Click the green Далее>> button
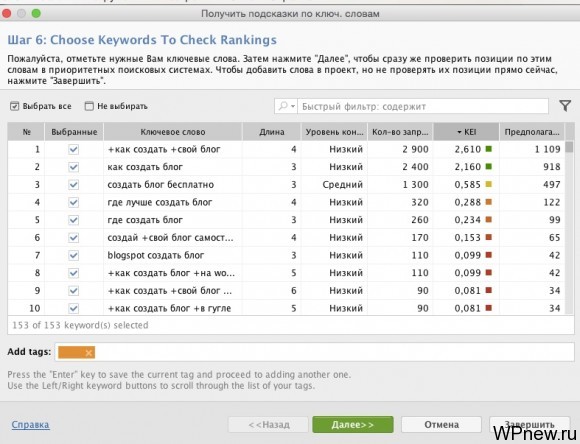This screenshot has height=444, width=580. coord(353,424)
